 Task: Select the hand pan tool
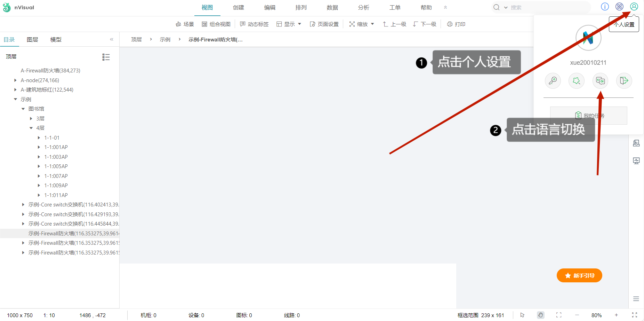[540, 315]
